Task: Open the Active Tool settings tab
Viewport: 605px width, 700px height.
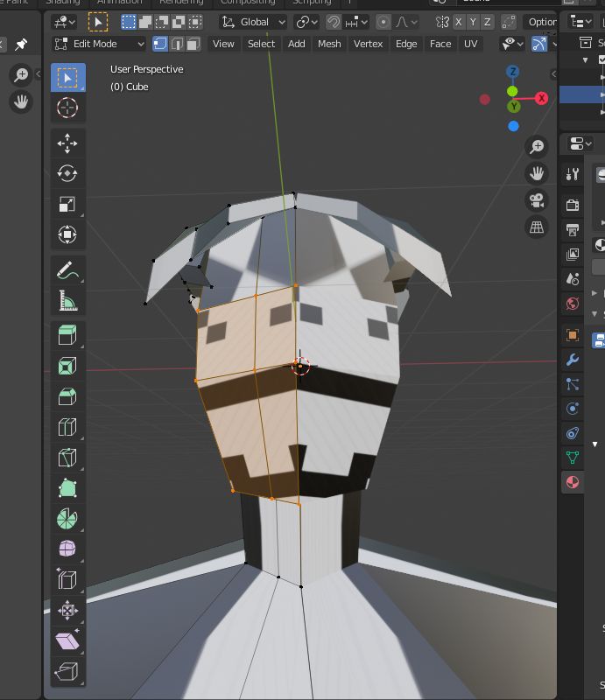Action: point(573,173)
